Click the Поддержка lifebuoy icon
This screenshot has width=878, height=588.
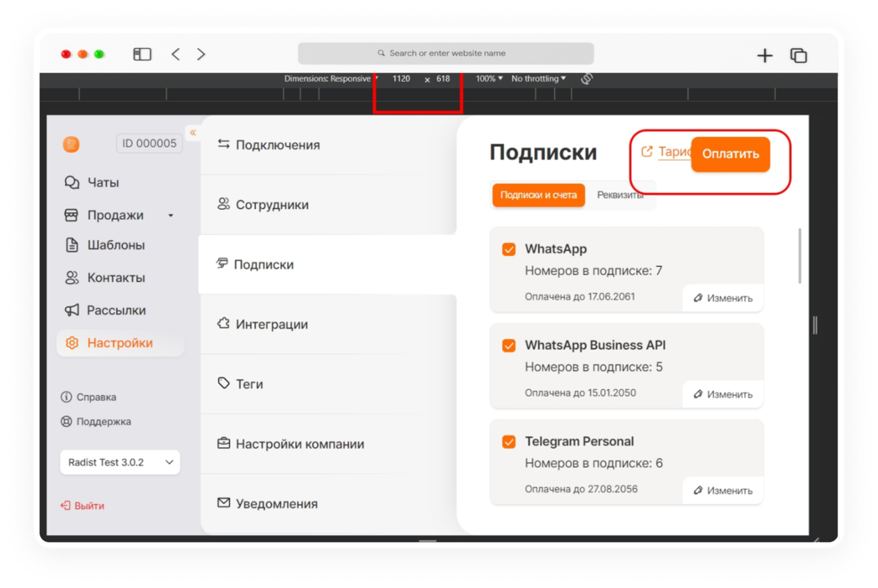tap(67, 421)
